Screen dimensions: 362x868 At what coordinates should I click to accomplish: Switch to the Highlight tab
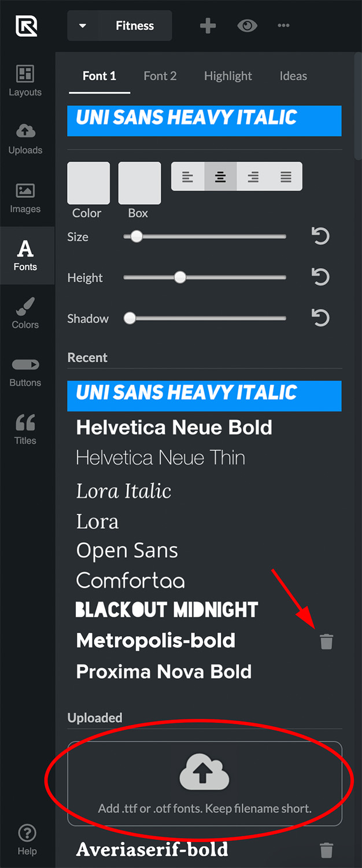tap(228, 76)
